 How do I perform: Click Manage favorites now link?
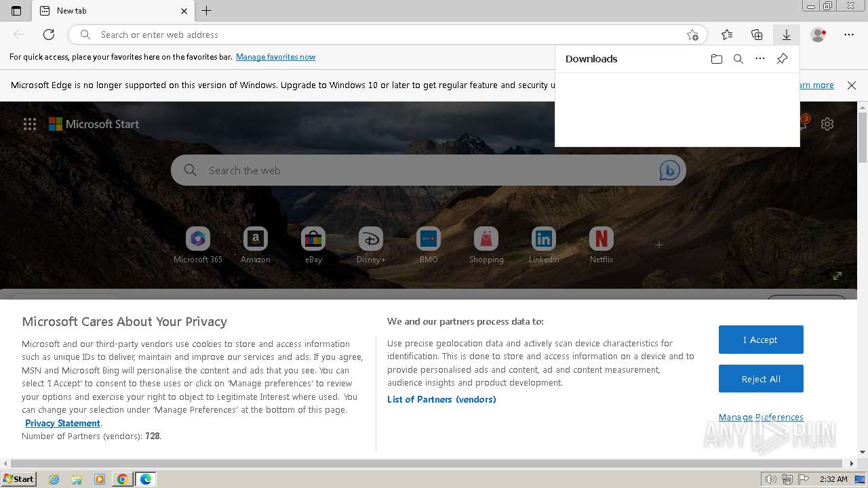click(x=275, y=57)
